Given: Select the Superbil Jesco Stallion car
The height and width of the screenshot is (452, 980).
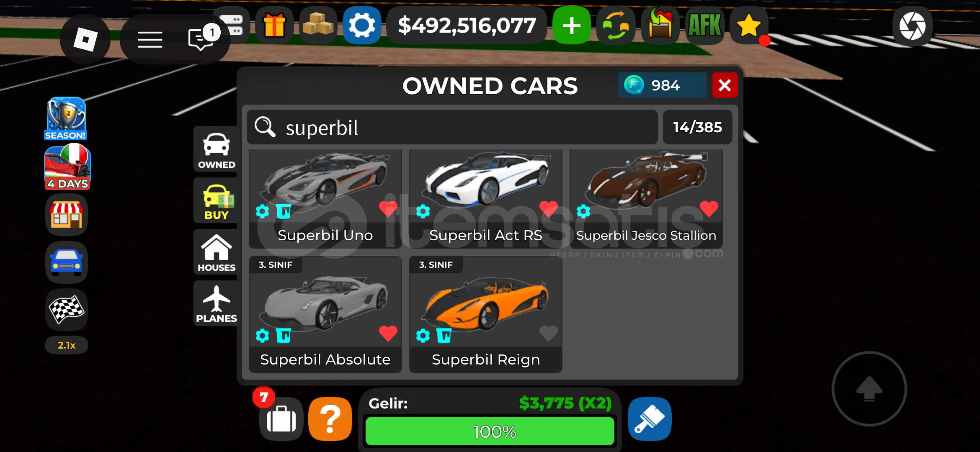Looking at the screenshot, I should [646, 198].
